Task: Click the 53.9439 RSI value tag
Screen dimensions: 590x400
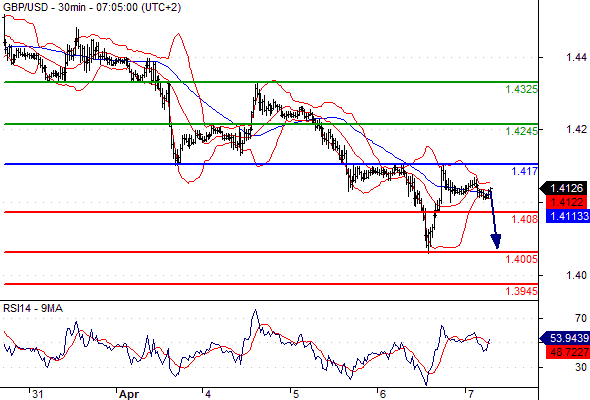Action: pyautogui.click(x=565, y=338)
